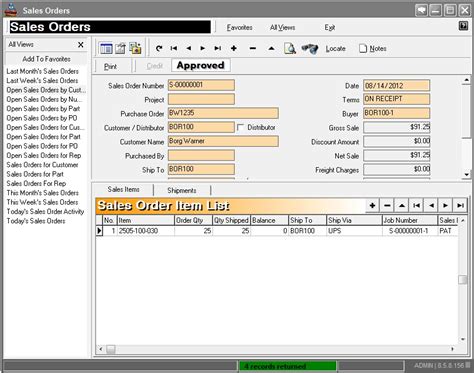Go to previous item in Item List
Screen dimensions: 474x373
[x=431, y=205]
